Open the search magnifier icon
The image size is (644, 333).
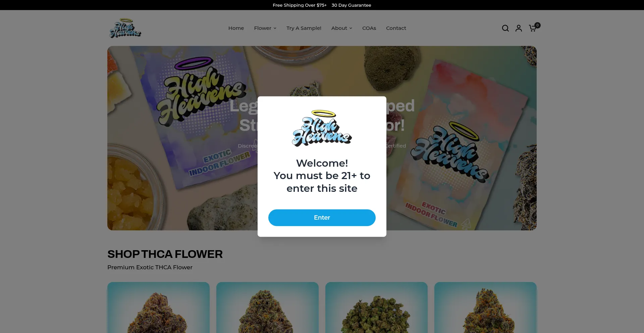tap(505, 28)
